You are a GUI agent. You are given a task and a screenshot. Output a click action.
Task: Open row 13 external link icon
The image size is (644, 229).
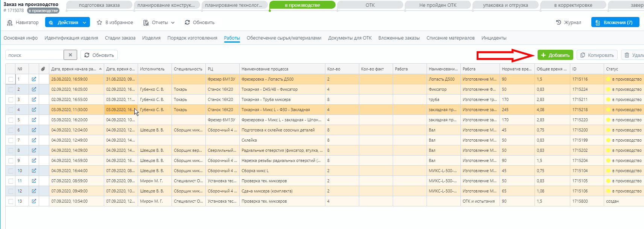(34, 201)
